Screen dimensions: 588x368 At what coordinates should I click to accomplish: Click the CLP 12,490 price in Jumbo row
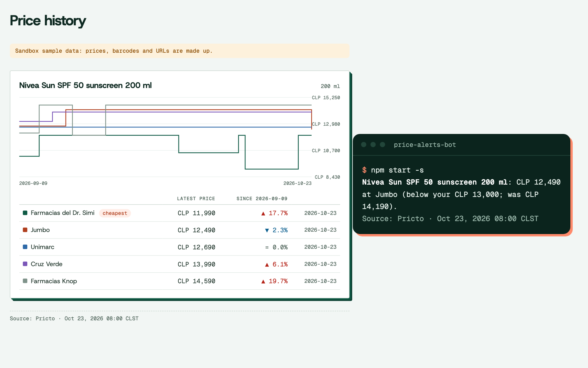pyautogui.click(x=196, y=230)
